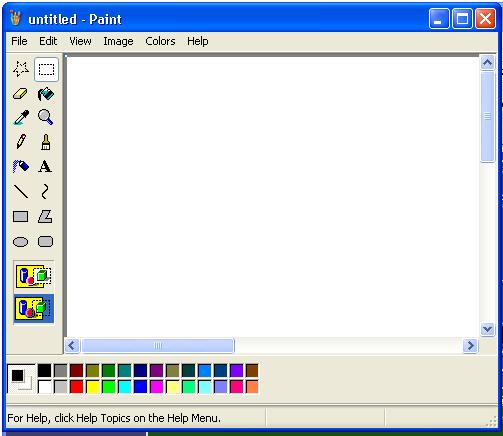Select the Ellipse shape tool

(21, 242)
